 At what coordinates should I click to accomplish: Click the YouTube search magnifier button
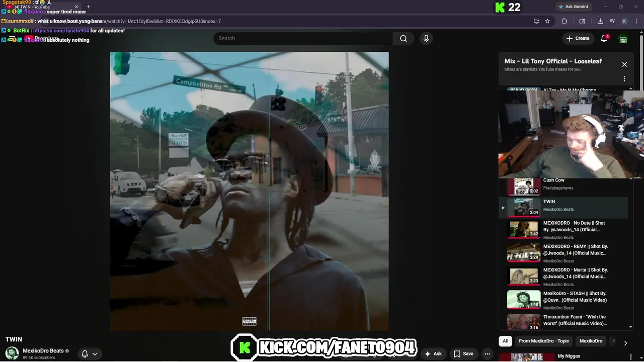(x=404, y=38)
